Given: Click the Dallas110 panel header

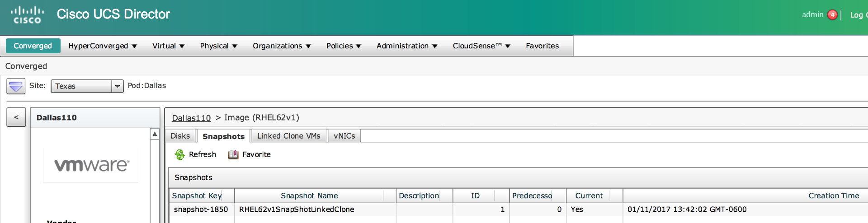Looking at the screenshot, I should click(x=95, y=118).
